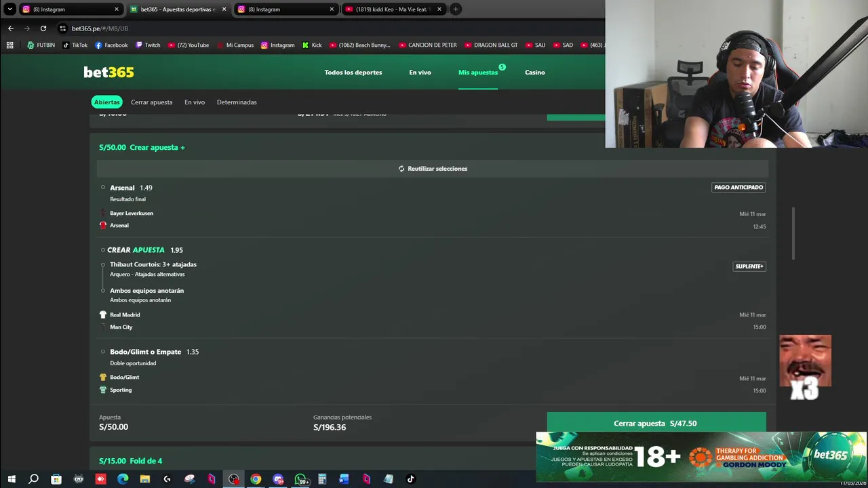The height and width of the screenshot is (488, 868).
Task: Open Microsoft Word from taskbar
Action: click(x=344, y=479)
